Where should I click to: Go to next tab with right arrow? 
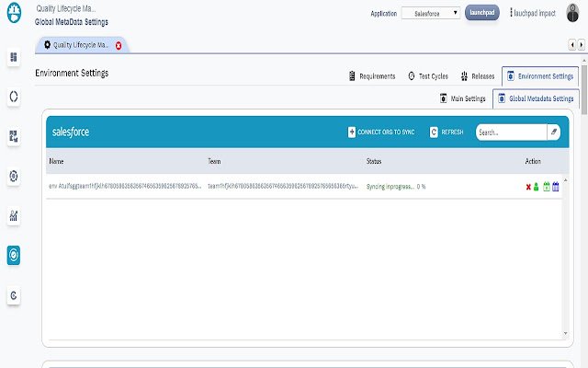[582, 45]
